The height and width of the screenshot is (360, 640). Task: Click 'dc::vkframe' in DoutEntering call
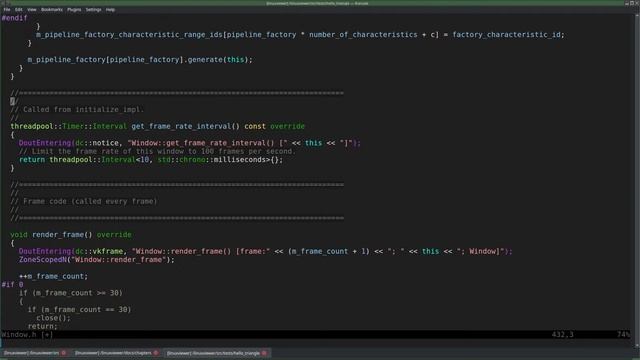(99, 251)
